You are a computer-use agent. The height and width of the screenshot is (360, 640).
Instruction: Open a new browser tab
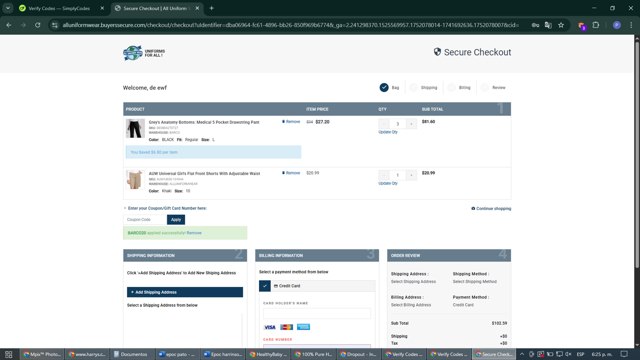(x=211, y=8)
